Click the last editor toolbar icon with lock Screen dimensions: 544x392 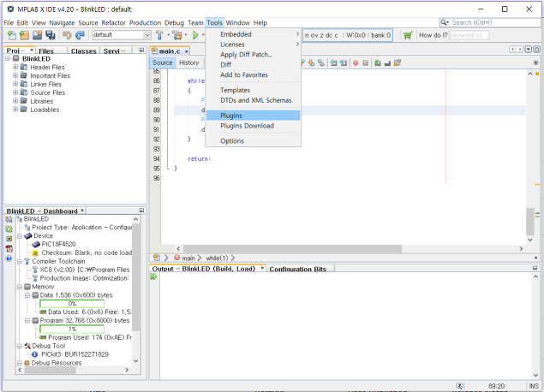pos(398,62)
